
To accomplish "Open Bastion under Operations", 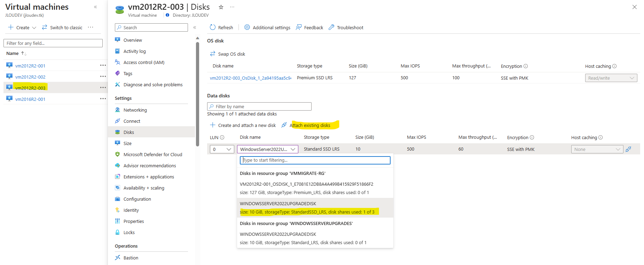I will click(131, 258).
